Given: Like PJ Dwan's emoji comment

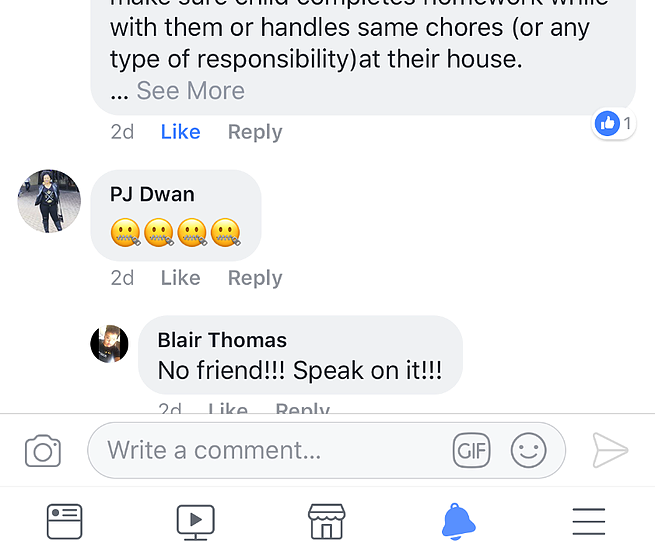Looking at the screenshot, I should [180, 278].
